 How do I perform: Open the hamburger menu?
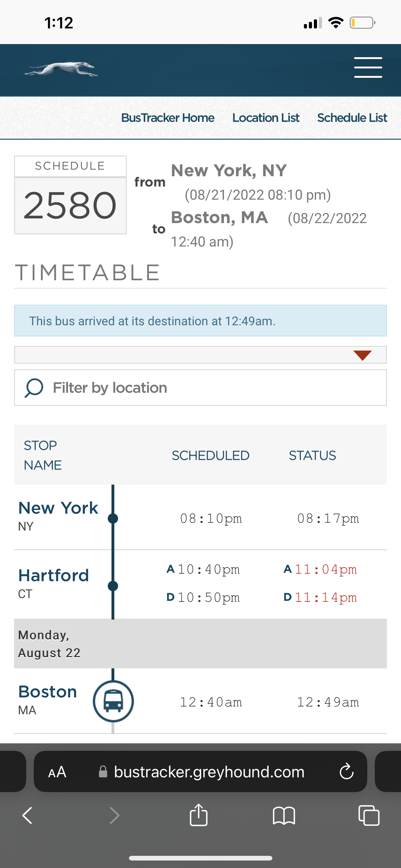(368, 68)
